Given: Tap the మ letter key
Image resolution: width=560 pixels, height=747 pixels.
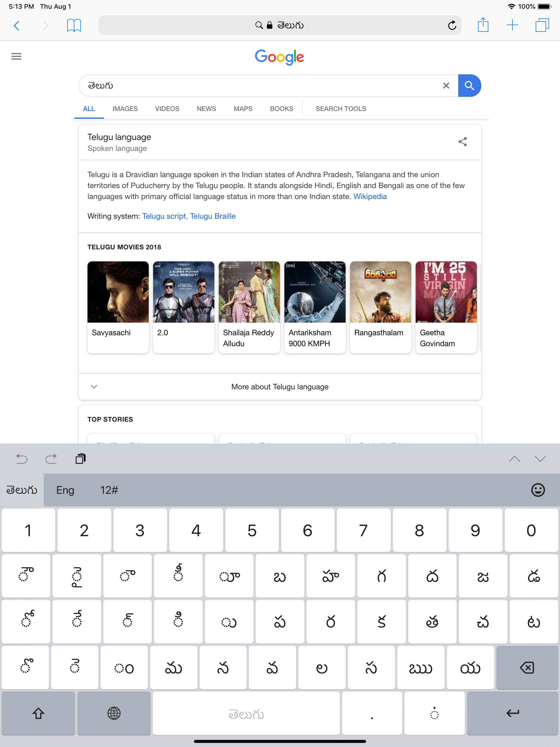Looking at the screenshot, I should coord(174,668).
